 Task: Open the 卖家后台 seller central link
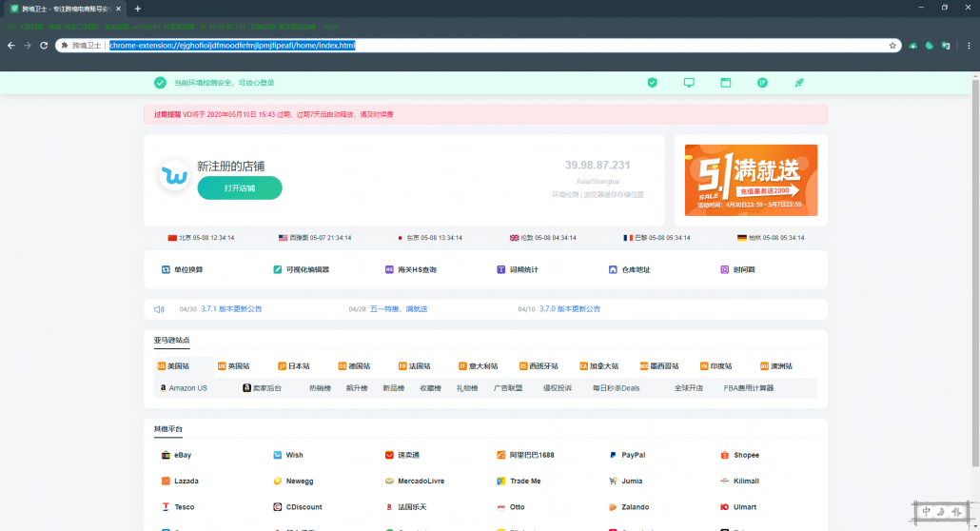coord(262,387)
